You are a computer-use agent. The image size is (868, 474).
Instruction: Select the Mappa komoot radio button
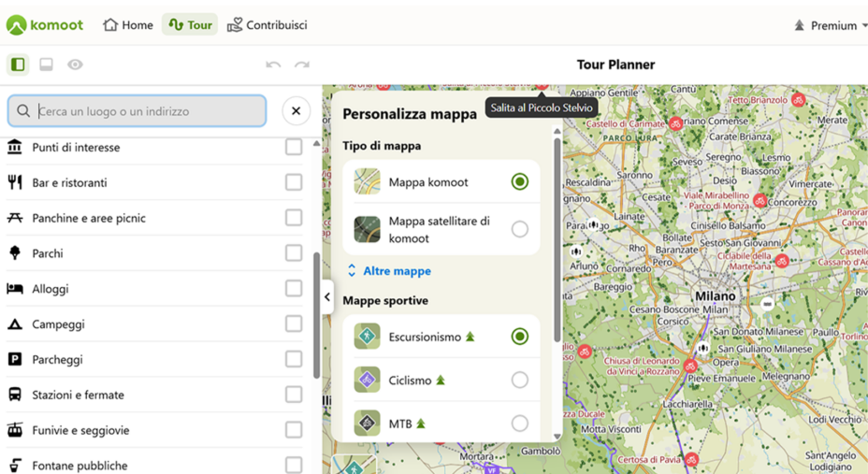click(x=520, y=182)
